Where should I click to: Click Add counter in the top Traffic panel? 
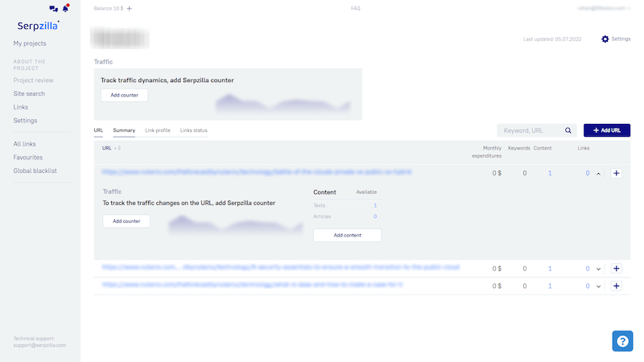[124, 95]
